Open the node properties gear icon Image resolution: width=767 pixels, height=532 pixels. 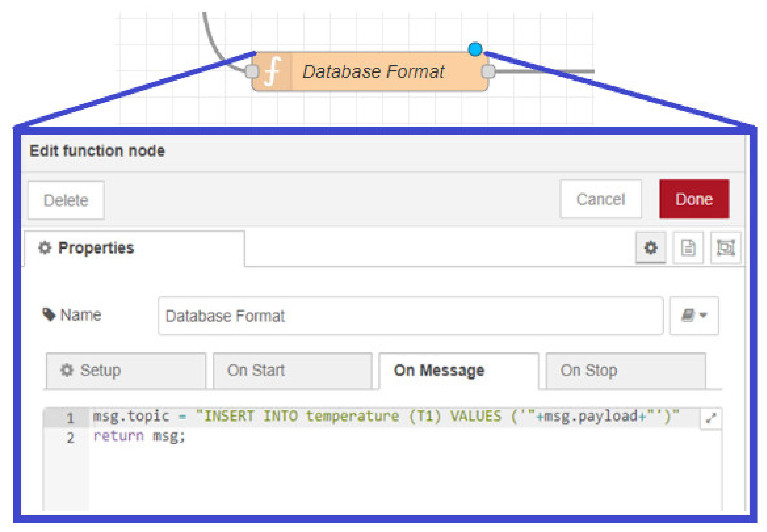pyautogui.click(x=650, y=248)
